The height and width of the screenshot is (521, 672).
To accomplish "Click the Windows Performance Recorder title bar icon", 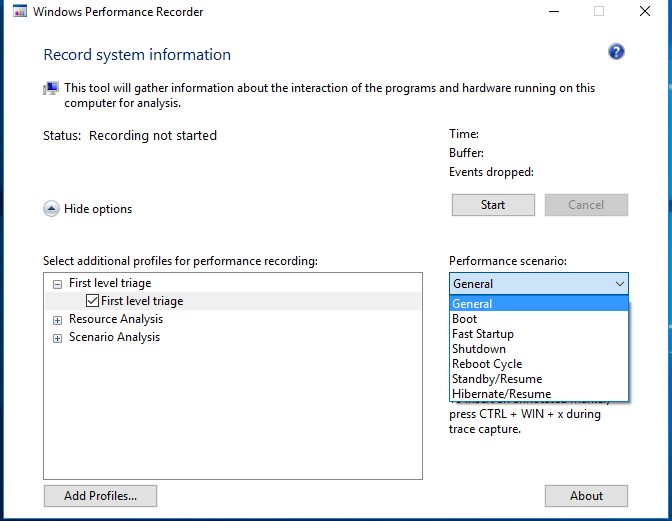I will click(x=20, y=11).
